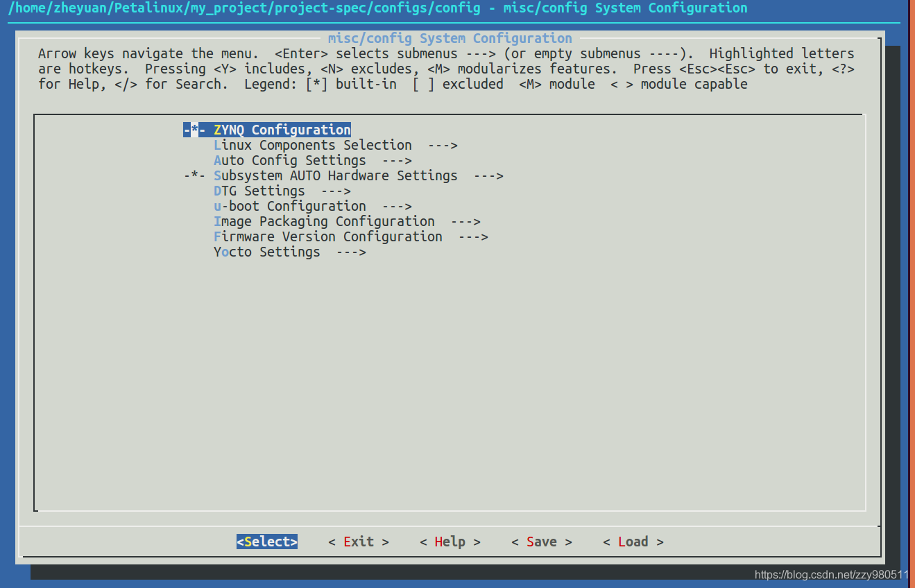915x588 pixels.
Task: Click the '[ ] excluded' legend text
Action: [458, 84]
